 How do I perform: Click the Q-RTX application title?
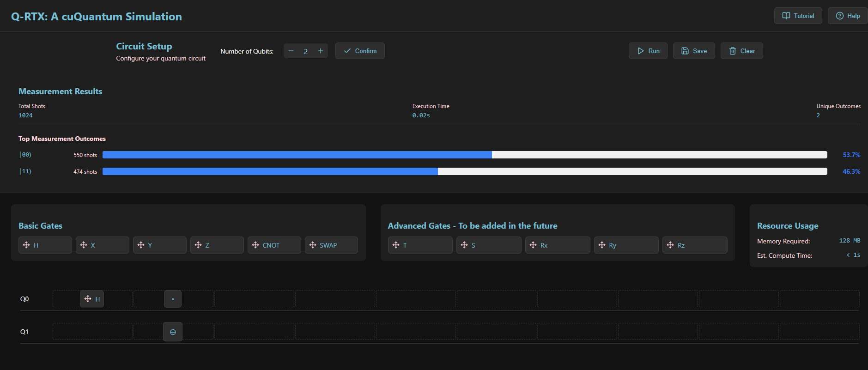pyautogui.click(x=97, y=17)
